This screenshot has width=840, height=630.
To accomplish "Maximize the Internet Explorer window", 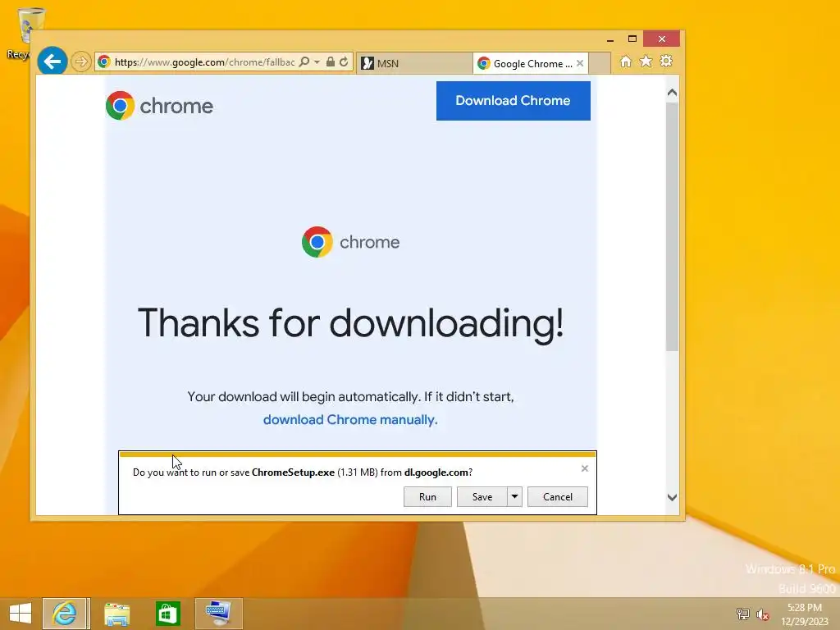I will tap(632, 39).
